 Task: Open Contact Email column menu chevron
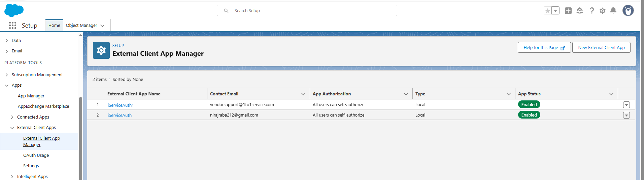pyautogui.click(x=303, y=94)
